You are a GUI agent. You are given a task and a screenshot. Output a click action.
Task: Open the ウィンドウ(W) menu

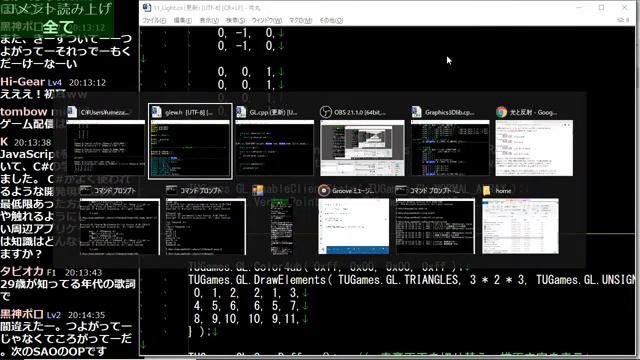[267, 20]
